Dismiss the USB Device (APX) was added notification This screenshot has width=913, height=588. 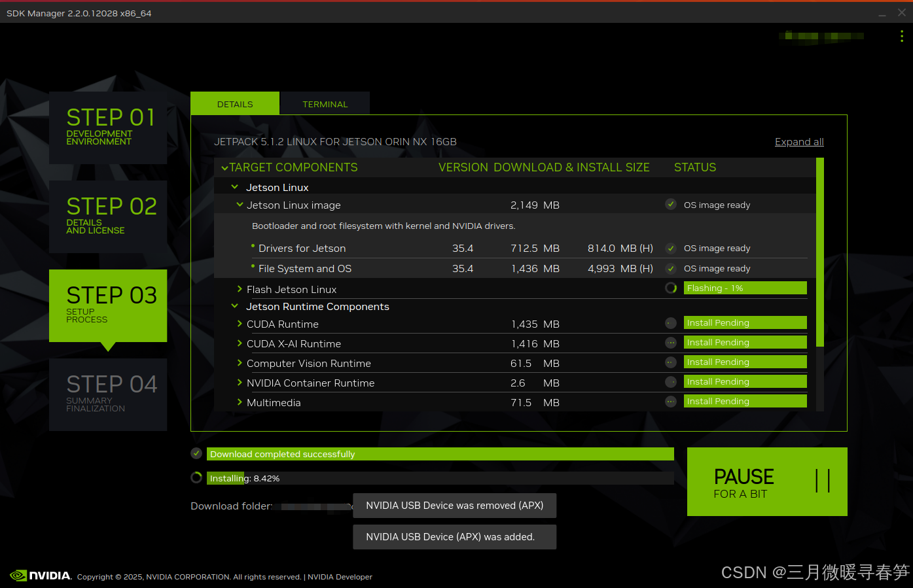pyautogui.click(x=455, y=537)
